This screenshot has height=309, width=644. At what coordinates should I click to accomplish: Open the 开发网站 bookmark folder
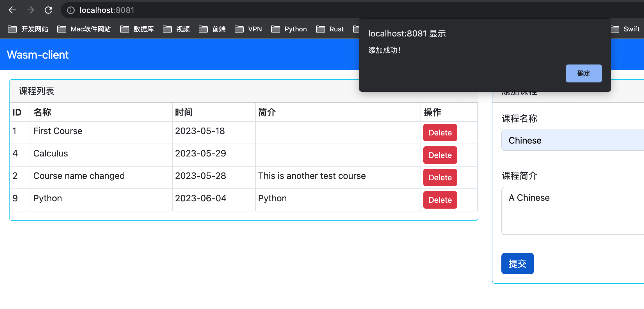(x=28, y=29)
